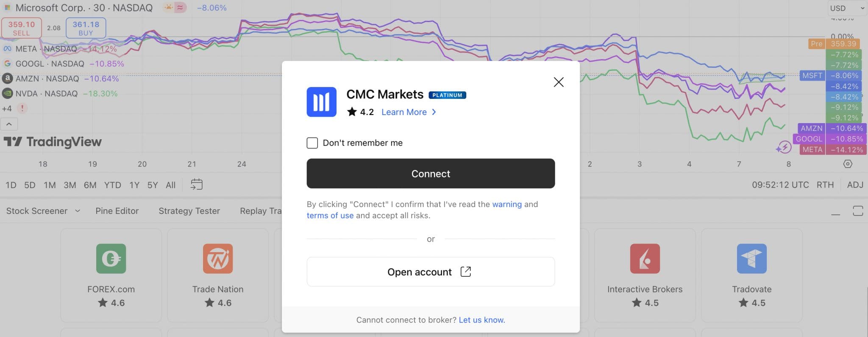
Task: Select the 6M time range
Action: click(x=90, y=185)
